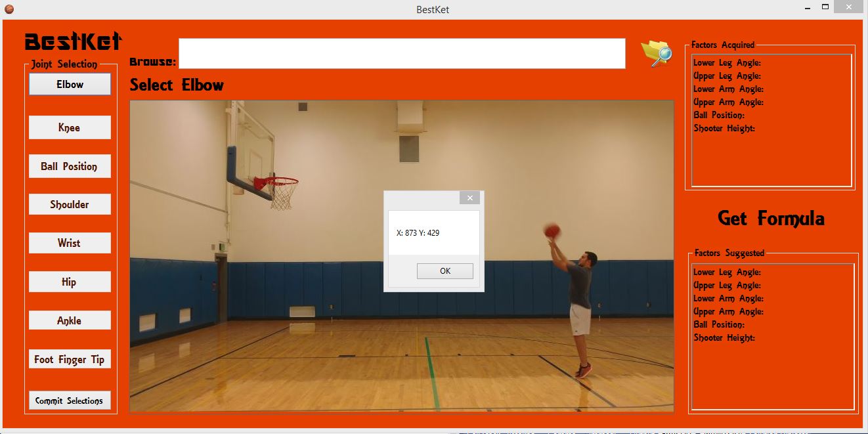868x434 pixels.
Task: Select the Elbow joint button
Action: 70,84
